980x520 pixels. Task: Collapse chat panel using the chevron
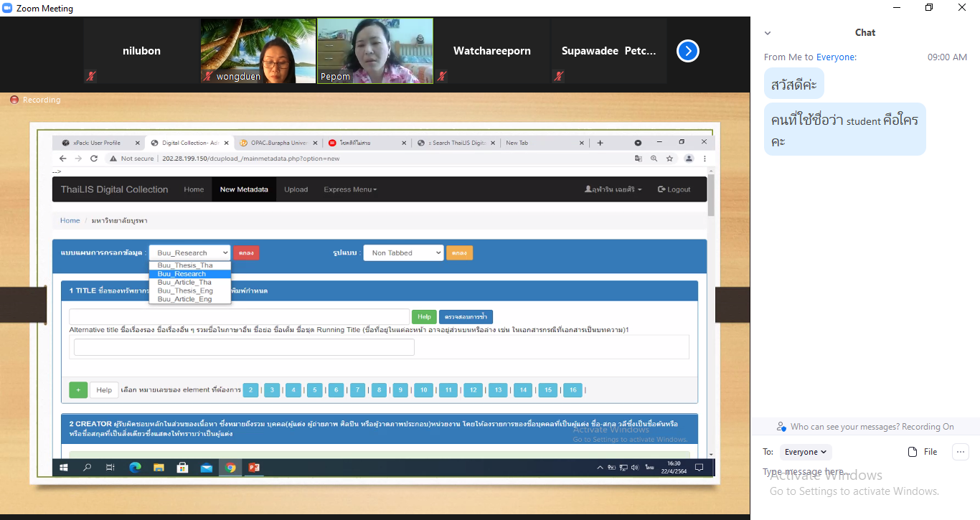pos(768,33)
